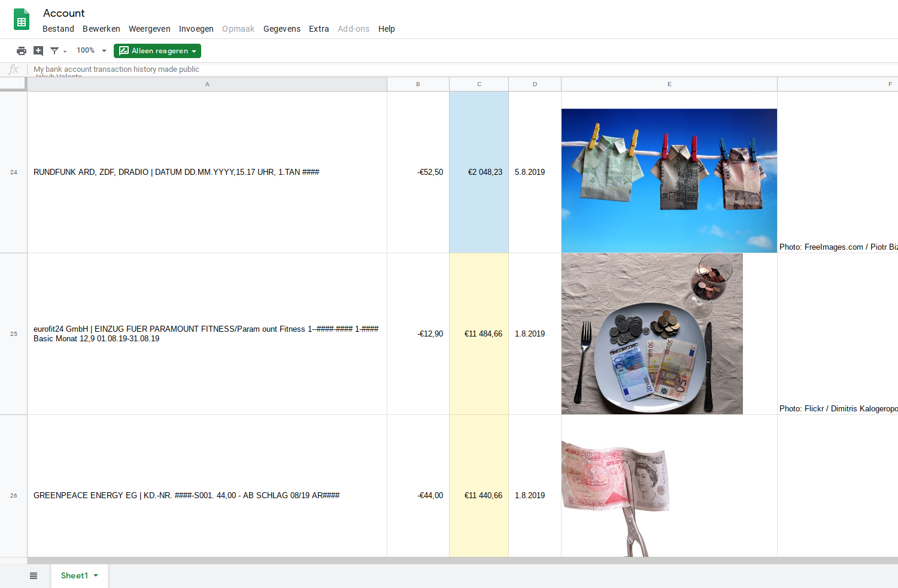Select the GREENPEACE ENERGY EG transaction cell

[207, 486]
